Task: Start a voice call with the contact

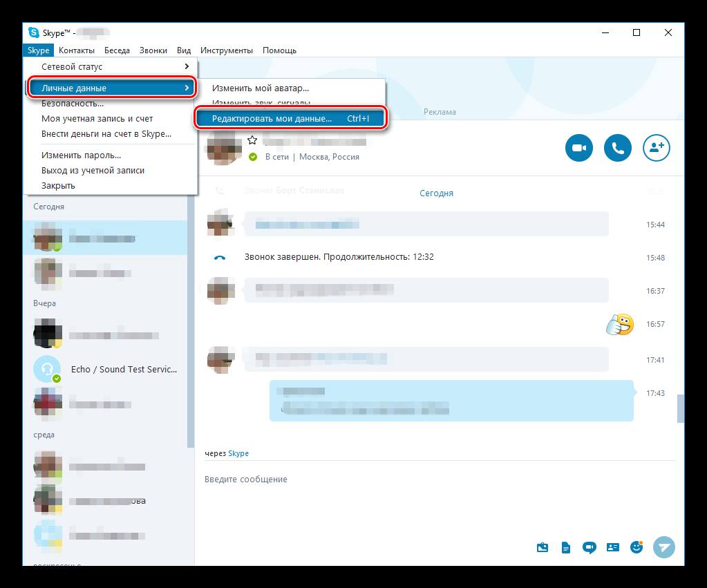Action: click(x=618, y=147)
